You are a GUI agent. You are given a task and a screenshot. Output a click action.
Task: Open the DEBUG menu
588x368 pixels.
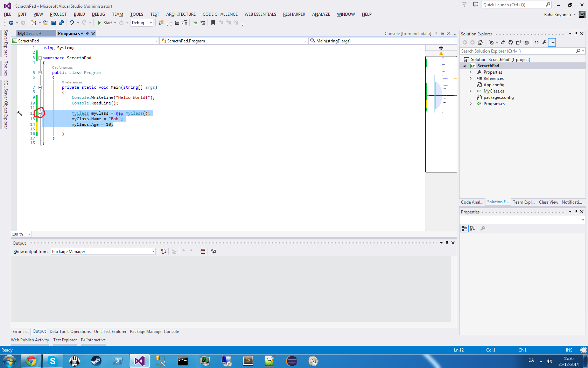pyautogui.click(x=98, y=14)
